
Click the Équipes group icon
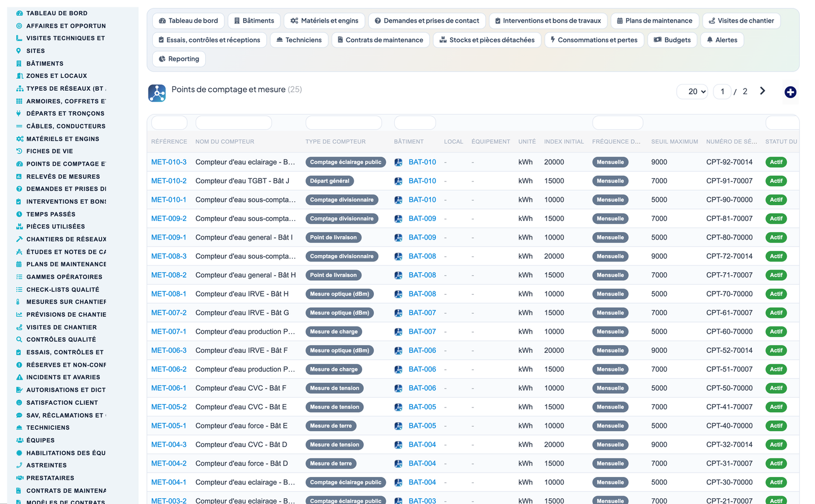19,440
